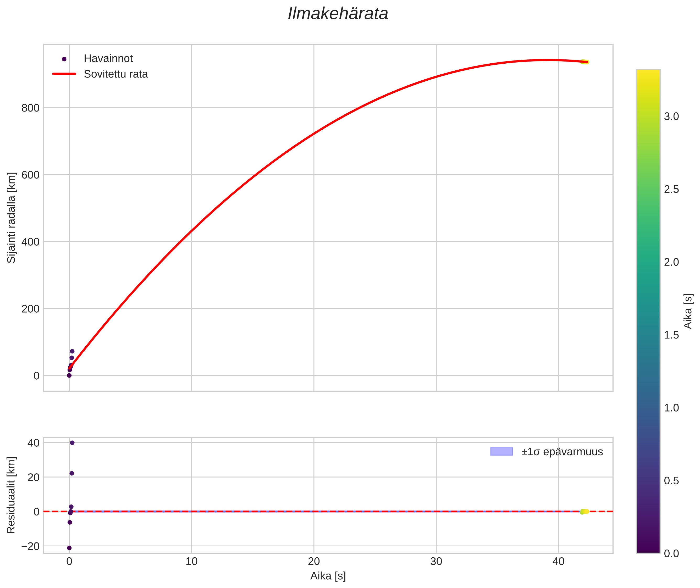Click the 'Havainnot' legend entry

108,58
